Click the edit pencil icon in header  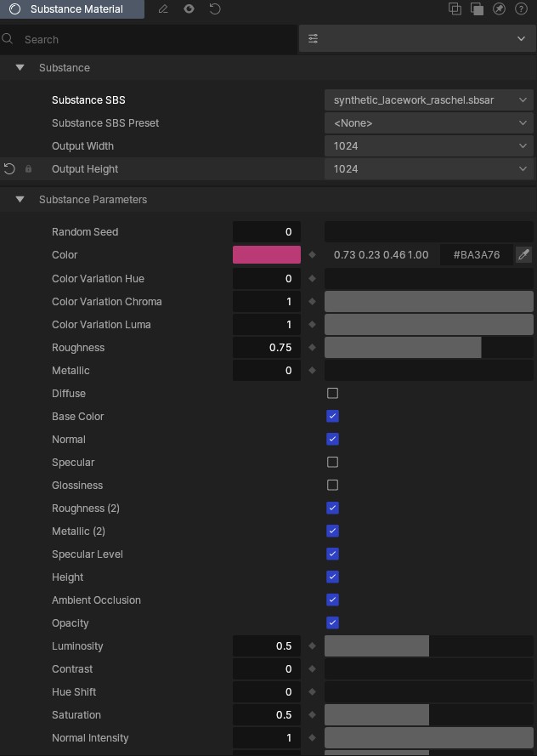tap(163, 9)
